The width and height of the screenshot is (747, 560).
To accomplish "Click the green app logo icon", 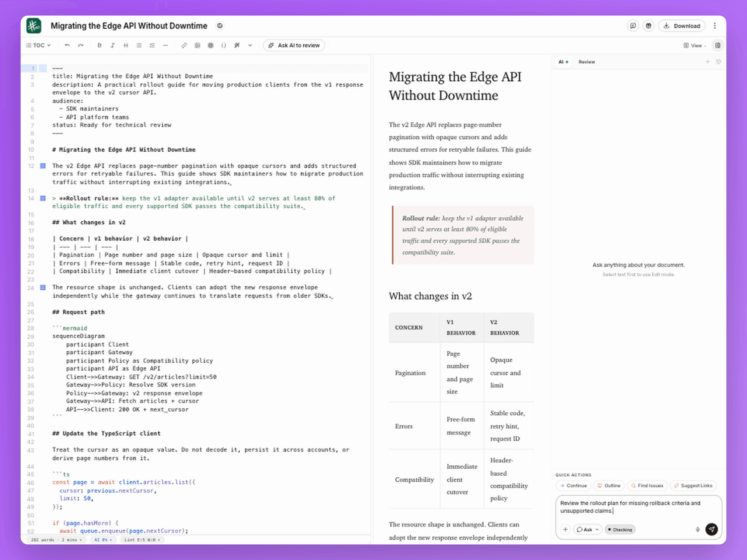I will tap(34, 26).
